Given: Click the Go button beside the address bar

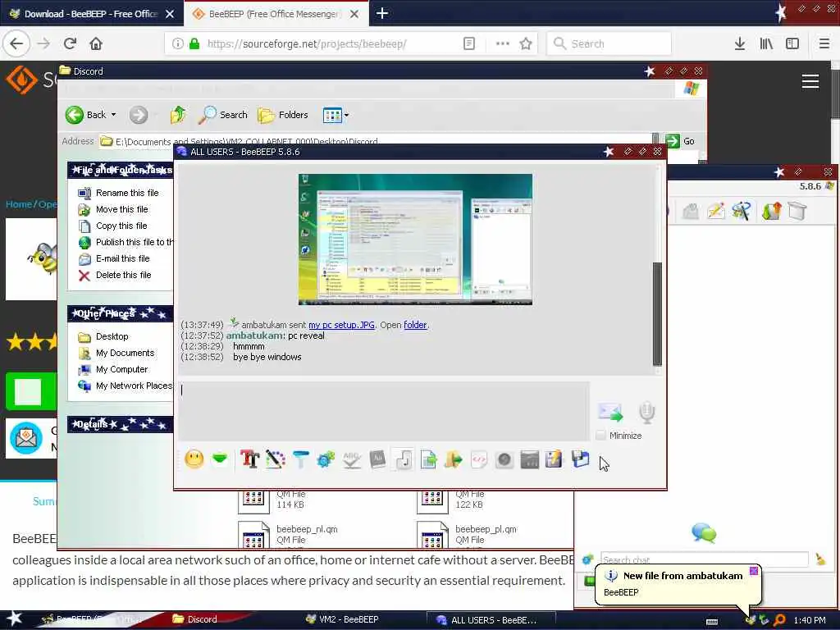Looking at the screenshot, I should click(680, 141).
